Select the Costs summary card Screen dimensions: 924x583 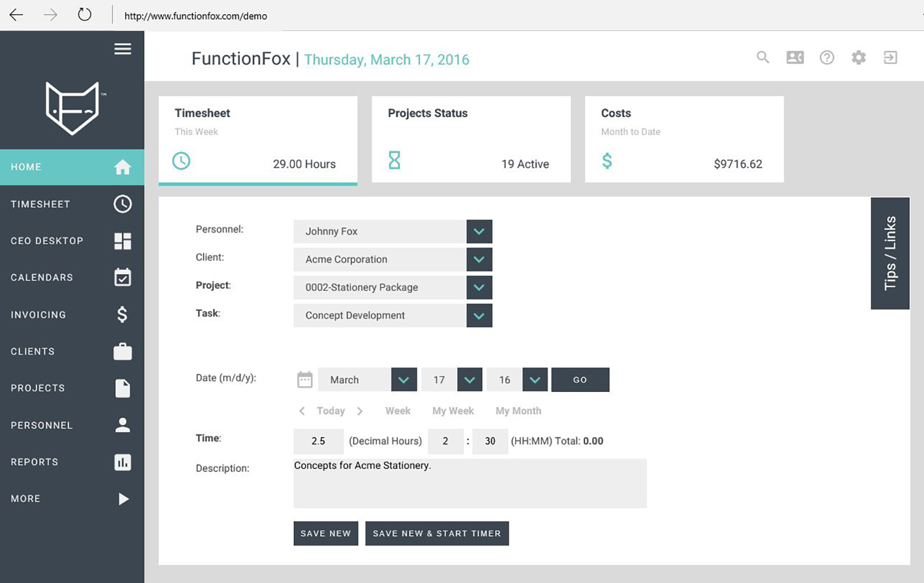pyautogui.click(x=684, y=139)
